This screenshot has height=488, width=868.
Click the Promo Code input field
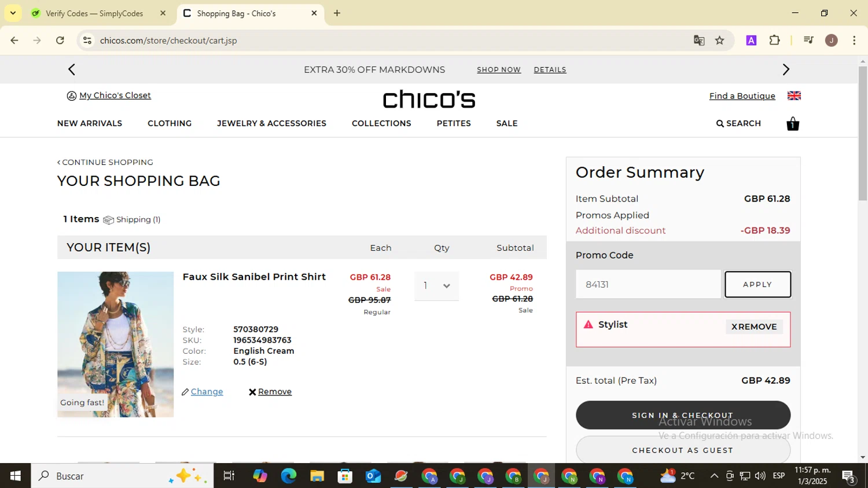(648, 284)
